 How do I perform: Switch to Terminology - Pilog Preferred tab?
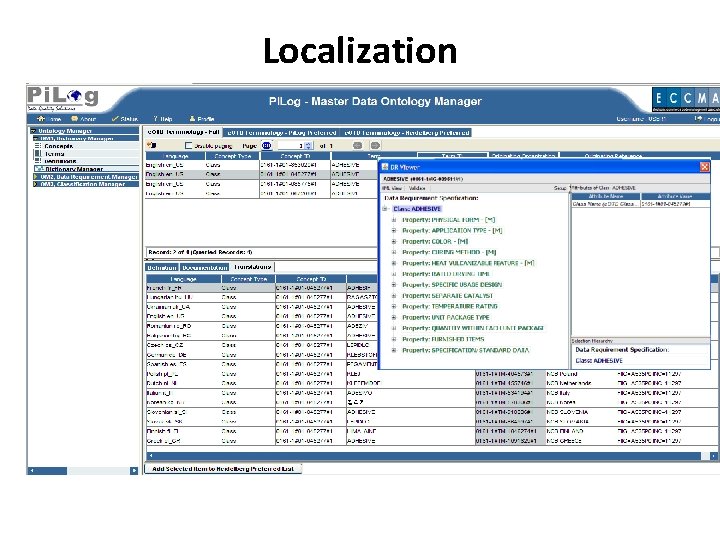pos(282,133)
